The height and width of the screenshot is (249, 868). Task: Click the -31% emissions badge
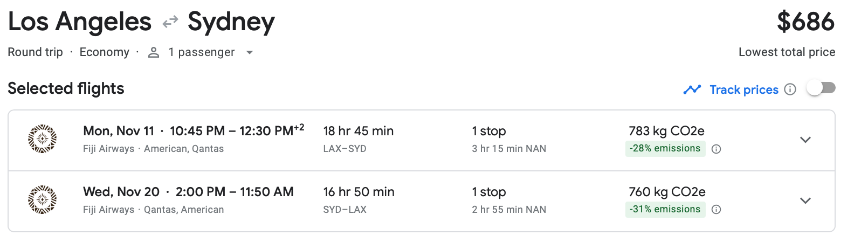[665, 209]
